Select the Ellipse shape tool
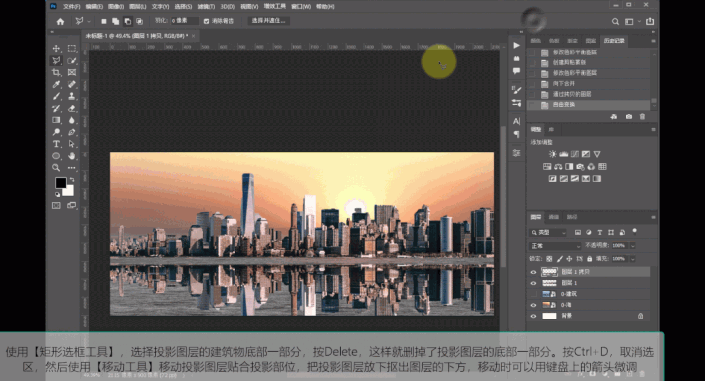Viewport: 705px width, 381px height. click(x=56, y=156)
